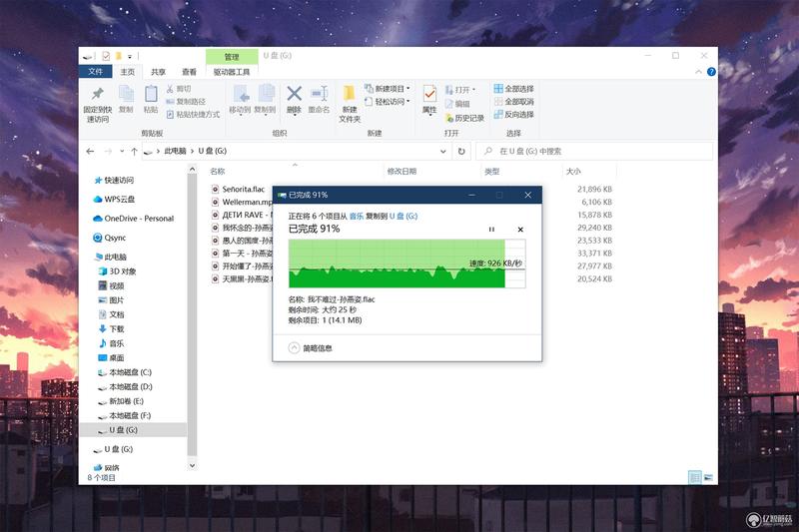Image resolution: width=799 pixels, height=532 pixels.
Task: Open the Downloads folder in sidebar
Action: point(111,328)
